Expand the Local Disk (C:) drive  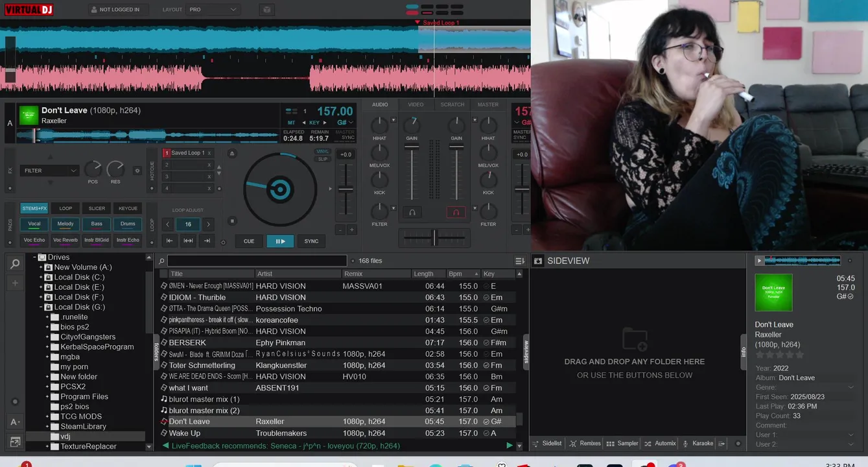tap(41, 278)
